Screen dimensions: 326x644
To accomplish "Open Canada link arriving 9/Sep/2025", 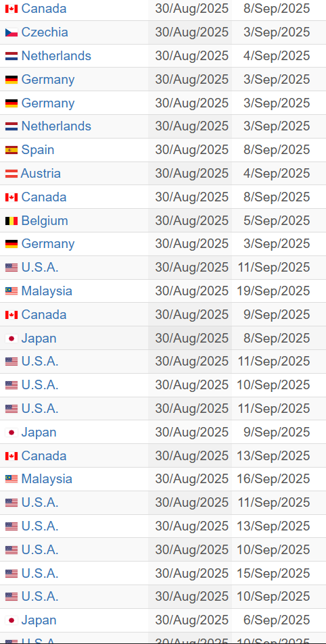I will (44, 315).
